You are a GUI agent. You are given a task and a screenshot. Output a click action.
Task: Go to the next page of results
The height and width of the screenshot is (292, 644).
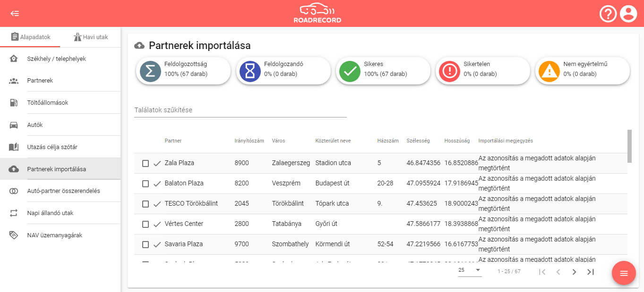pos(574,272)
